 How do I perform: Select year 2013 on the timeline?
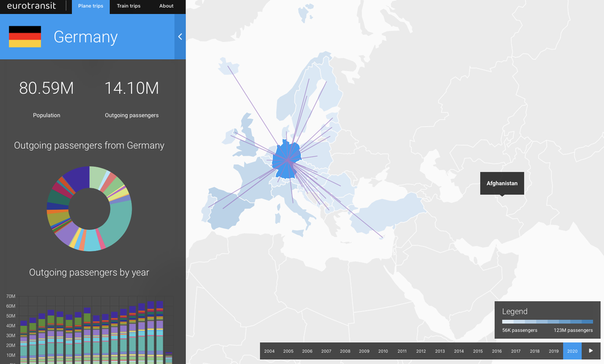point(440,351)
